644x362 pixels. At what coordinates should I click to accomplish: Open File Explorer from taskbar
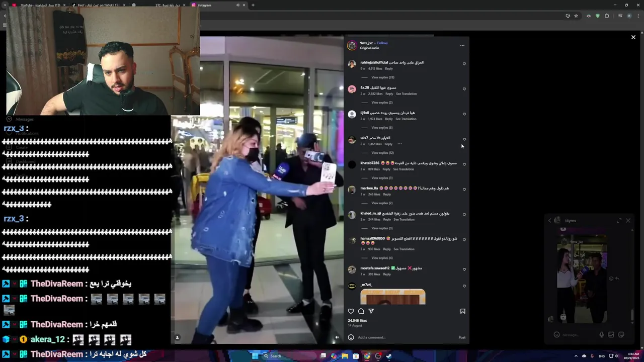pos(345,356)
